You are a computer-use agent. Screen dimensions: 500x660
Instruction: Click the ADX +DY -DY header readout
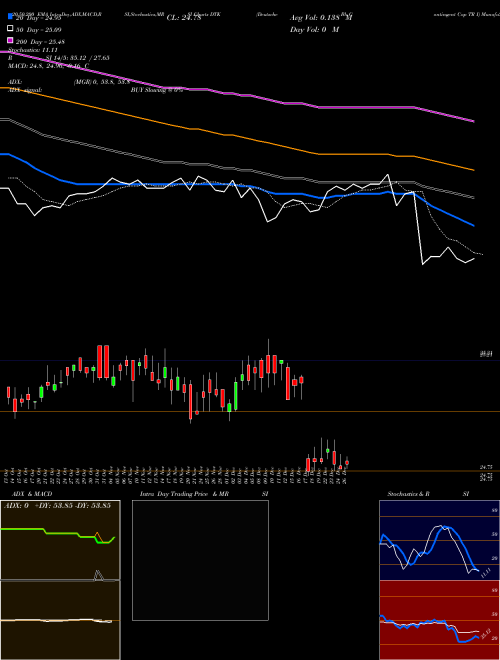pyautogui.click(x=57, y=505)
